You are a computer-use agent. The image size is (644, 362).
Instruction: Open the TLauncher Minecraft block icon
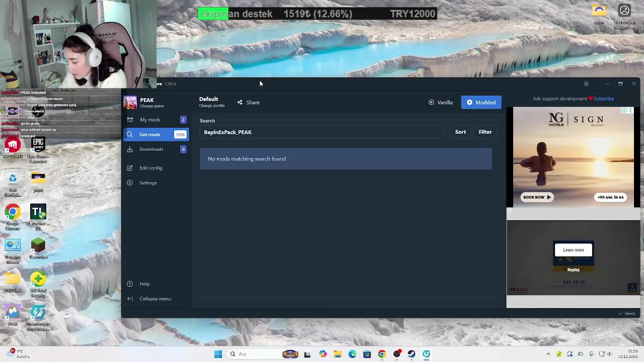pos(38,249)
